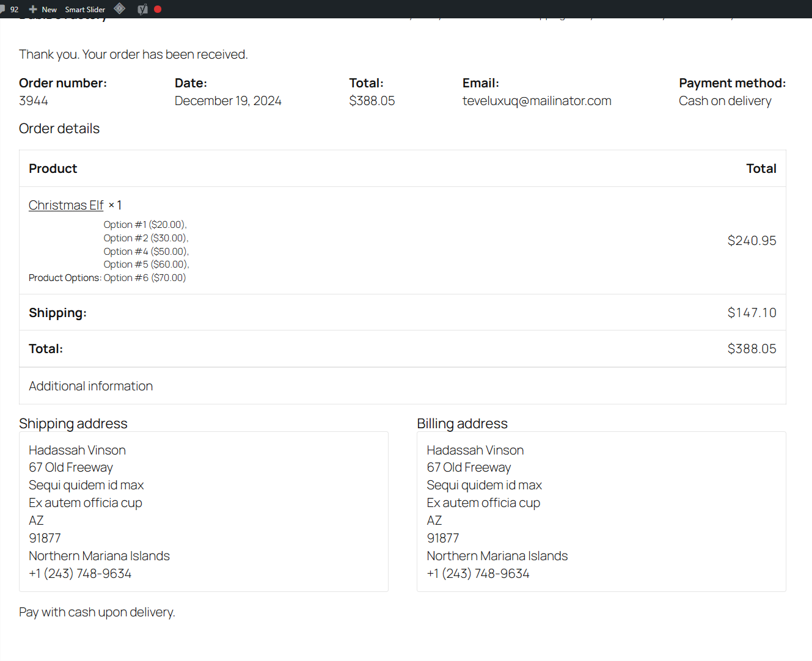Click the Order details heading
Screen dimensions: 812x661
pyautogui.click(x=59, y=128)
